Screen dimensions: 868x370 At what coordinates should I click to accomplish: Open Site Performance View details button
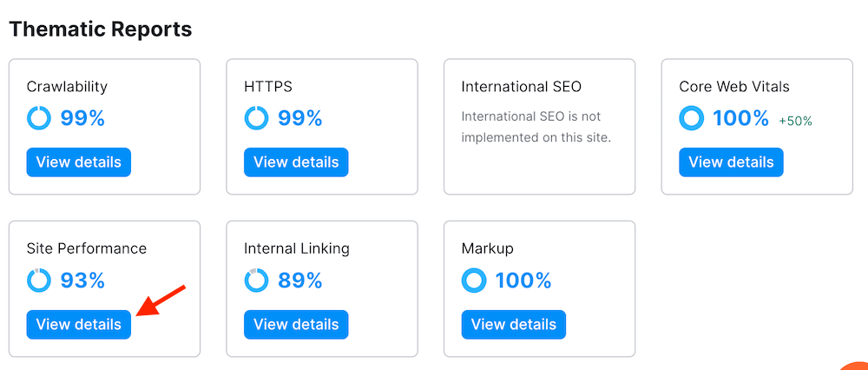point(78,325)
